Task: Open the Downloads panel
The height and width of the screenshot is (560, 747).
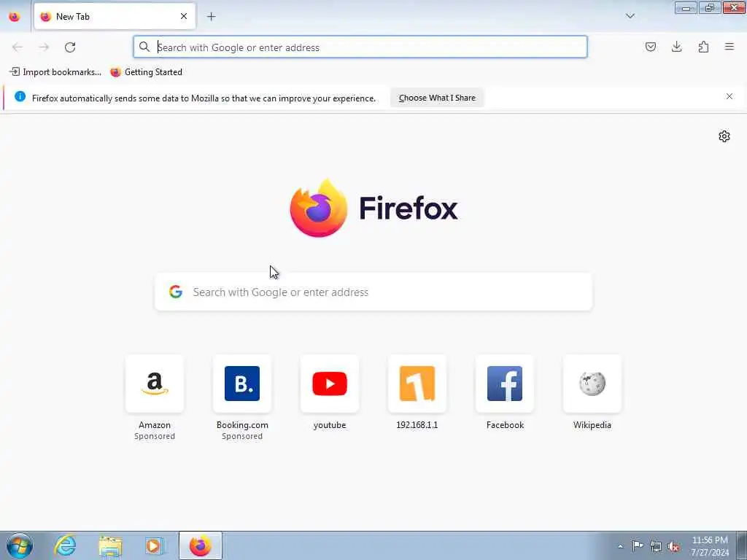Action: coord(676,47)
